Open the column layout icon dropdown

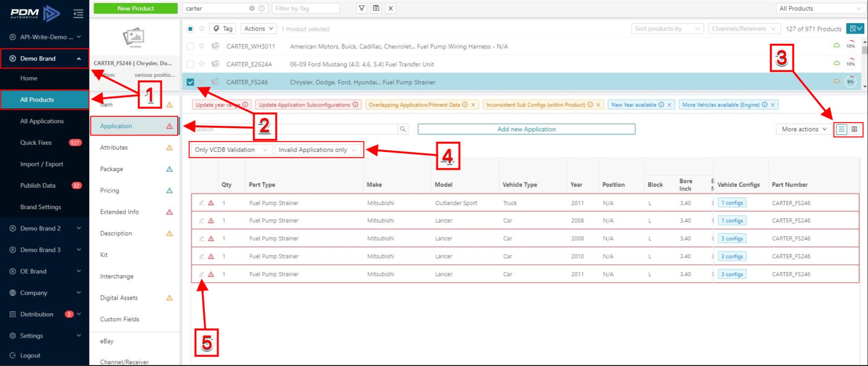[855, 29]
